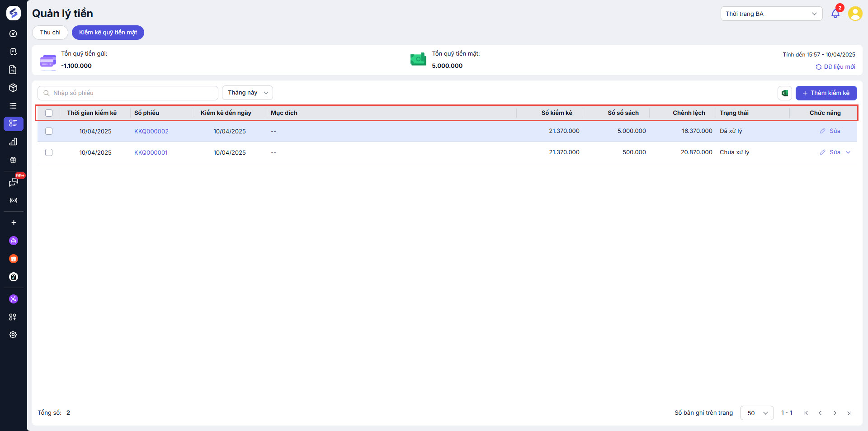This screenshot has height=431, width=868.
Task: Check the box for row KKQ000001
Action: pos(49,152)
